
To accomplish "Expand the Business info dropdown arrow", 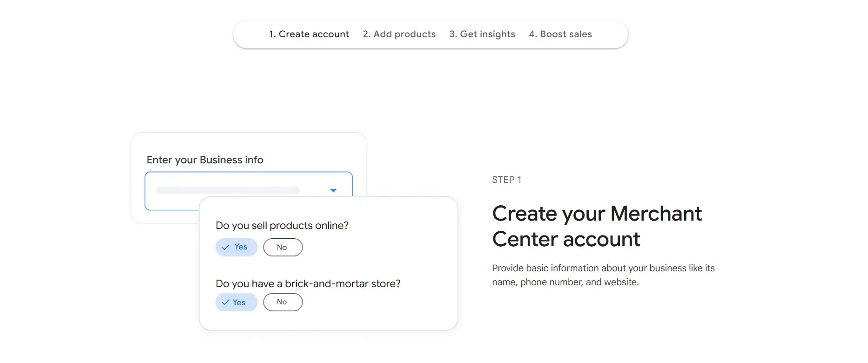I will coord(333,190).
